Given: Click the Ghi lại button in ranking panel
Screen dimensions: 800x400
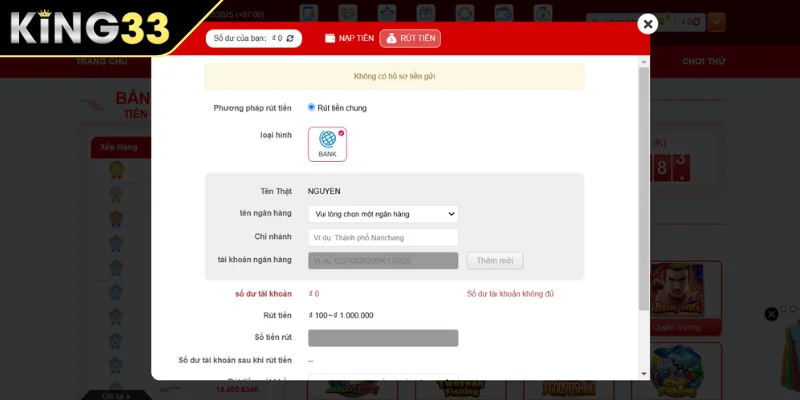Looking at the screenshot, I should [x=116, y=396].
